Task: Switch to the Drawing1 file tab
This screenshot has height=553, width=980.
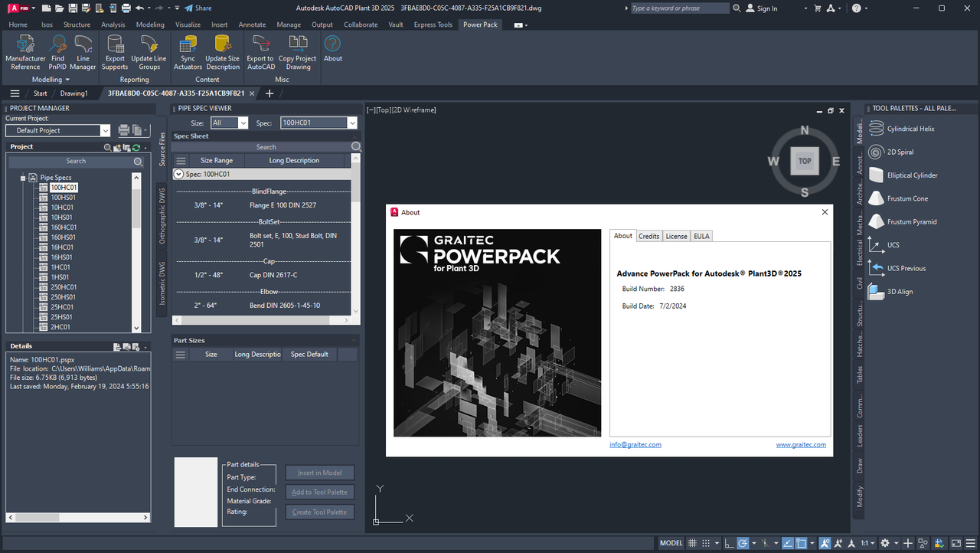Action: click(x=74, y=93)
